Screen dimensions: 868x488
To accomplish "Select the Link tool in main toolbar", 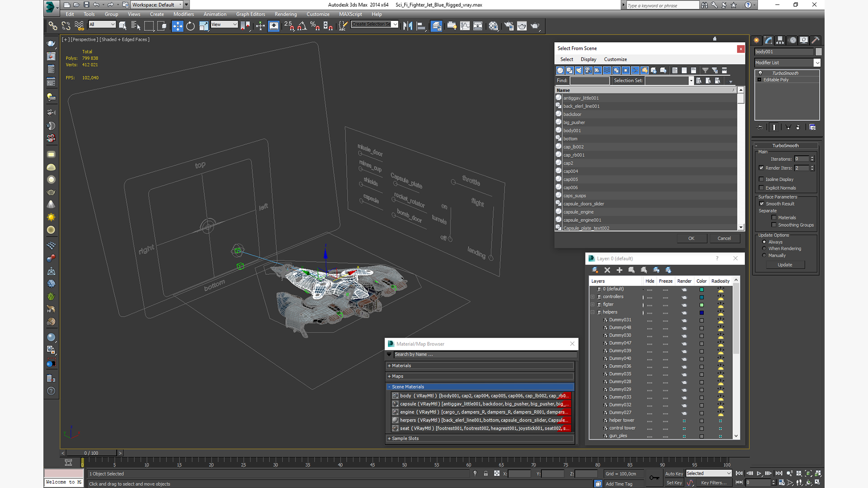I will click(53, 26).
